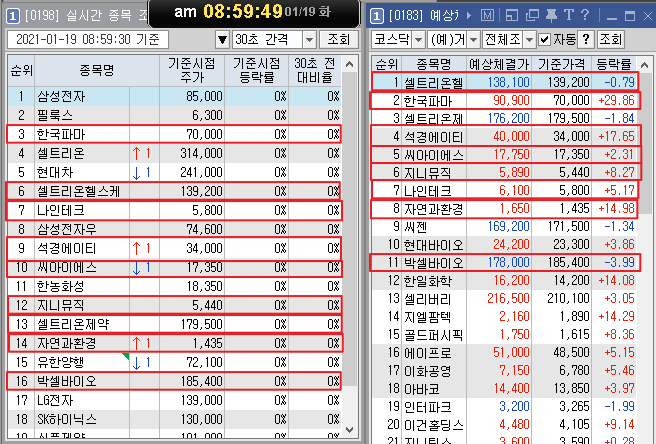Click the 조회 button in the 0198 window
This screenshot has width=656, height=444.
338,40
